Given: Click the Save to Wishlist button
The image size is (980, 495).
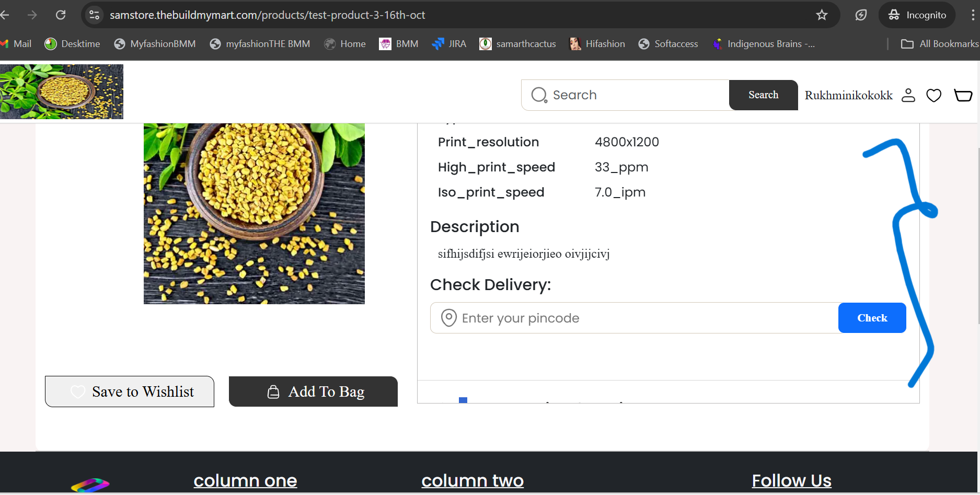Looking at the screenshot, I should point(130,392).
